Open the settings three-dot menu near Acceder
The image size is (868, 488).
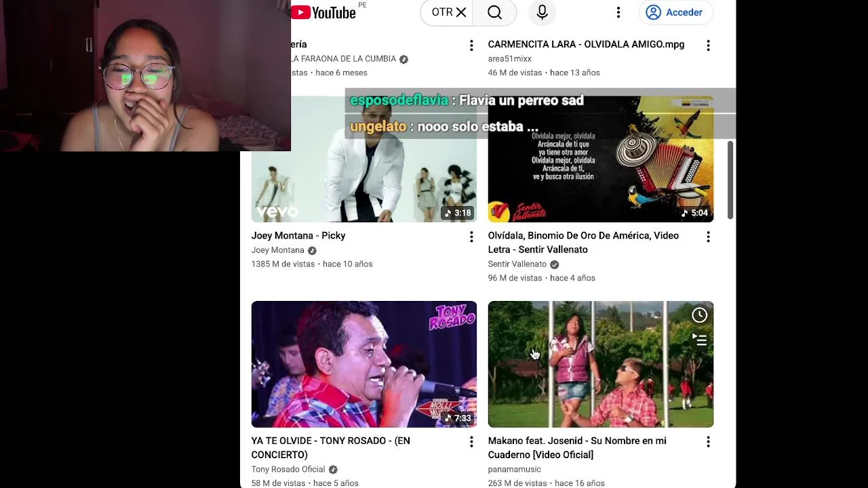click(618, 12)
